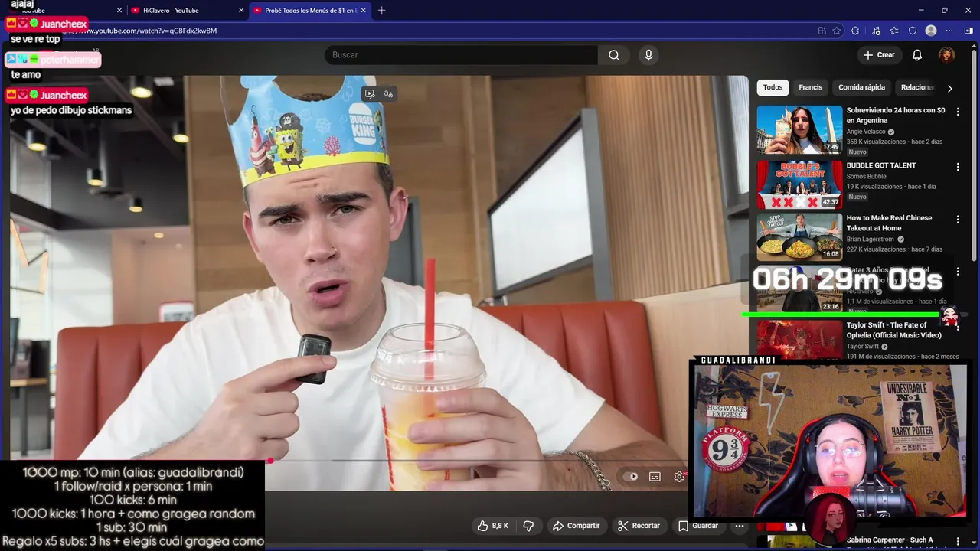Open options menu for Real Chinese Takeout video
This screenshot has height=551, width=980.
[x=957, y=220]
